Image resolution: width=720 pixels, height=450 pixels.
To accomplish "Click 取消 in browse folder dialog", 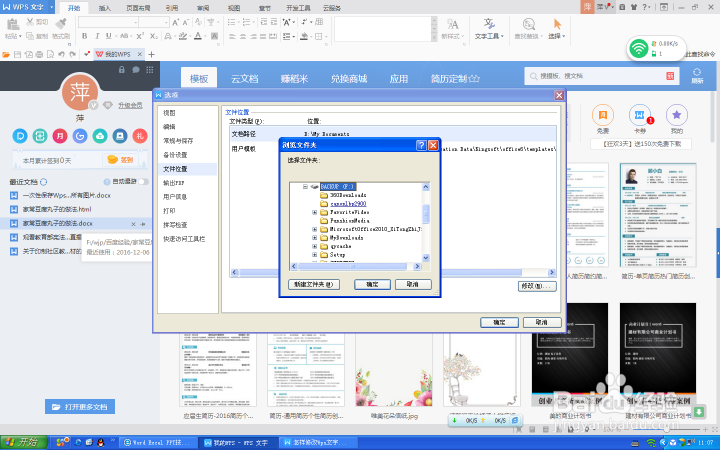I will pyautogui.click(x=413, y=285).
